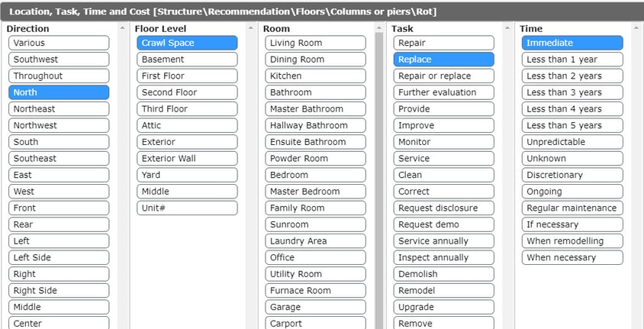Toggle off the selected Crawl Space option

[x=187, y=43]
